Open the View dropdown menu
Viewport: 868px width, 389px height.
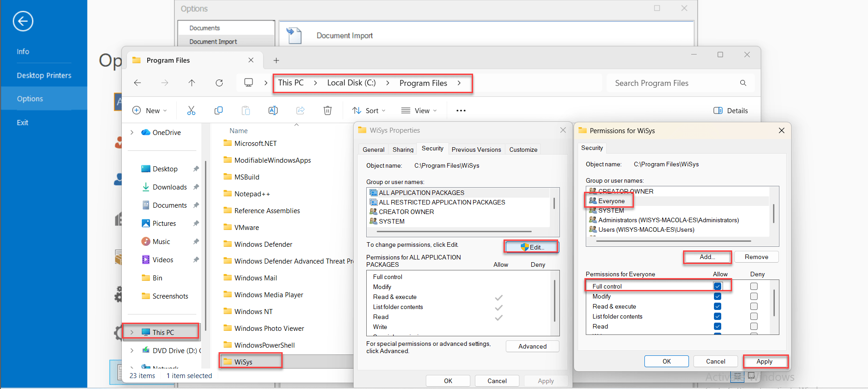(419, 110)
